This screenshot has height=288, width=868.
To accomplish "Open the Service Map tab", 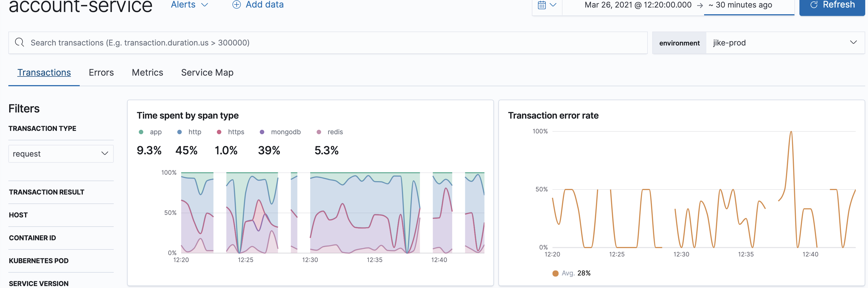I will (x=207, y=73).
